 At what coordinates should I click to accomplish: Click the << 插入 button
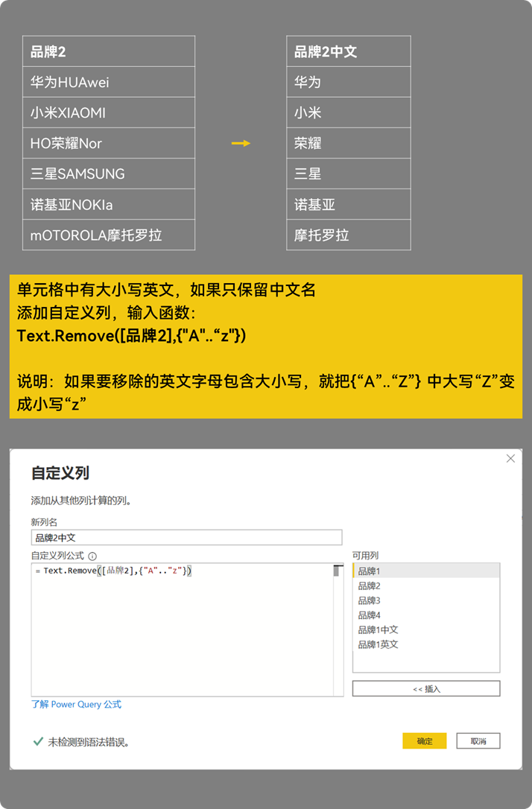tap(426, 689)
